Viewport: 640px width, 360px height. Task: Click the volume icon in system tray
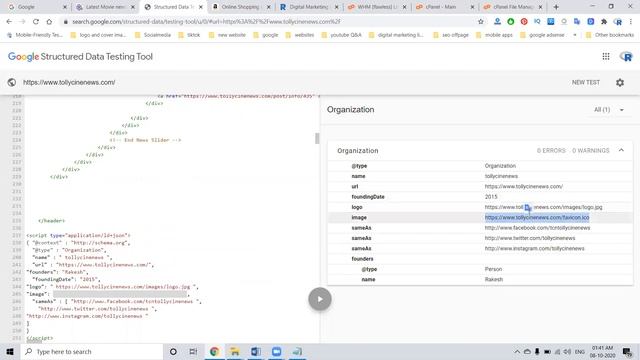[567, 351]
